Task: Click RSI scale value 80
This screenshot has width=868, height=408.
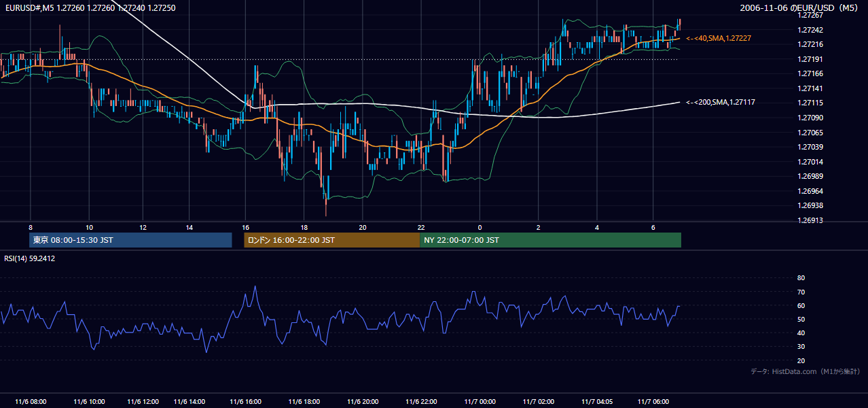Action: 801,278
